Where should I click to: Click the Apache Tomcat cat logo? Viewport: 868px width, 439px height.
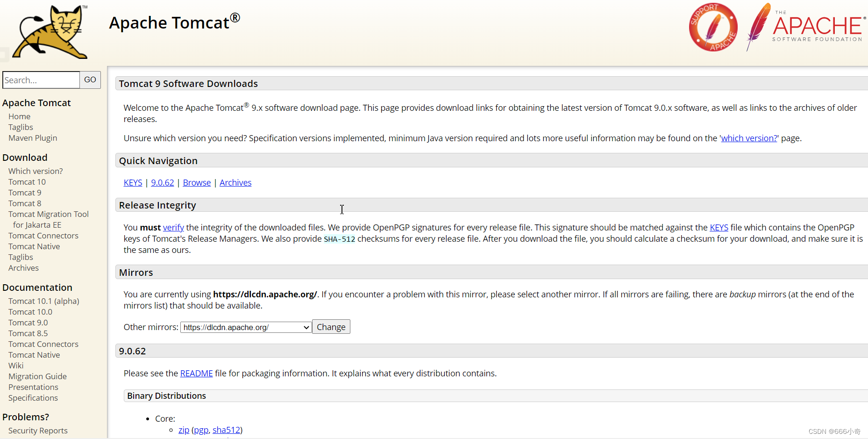point(50,32)
